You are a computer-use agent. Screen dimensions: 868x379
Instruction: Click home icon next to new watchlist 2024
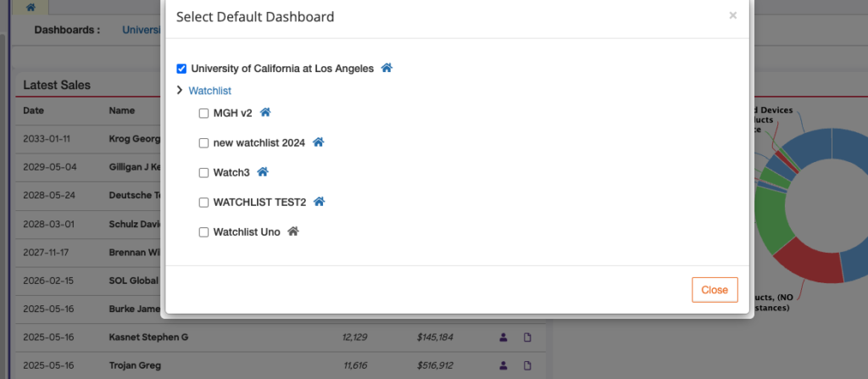tap(319, 142)
